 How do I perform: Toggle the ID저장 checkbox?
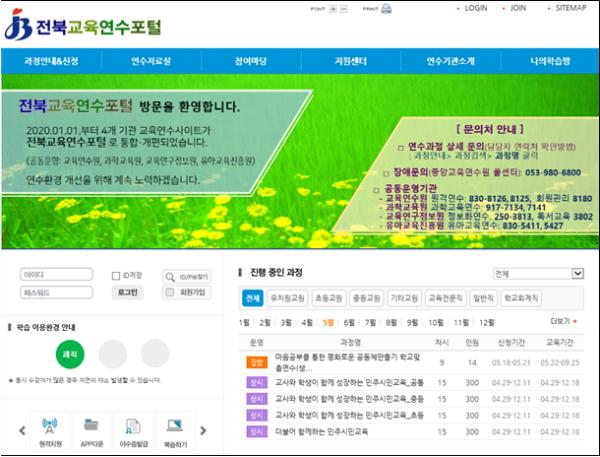click(115, 274)
